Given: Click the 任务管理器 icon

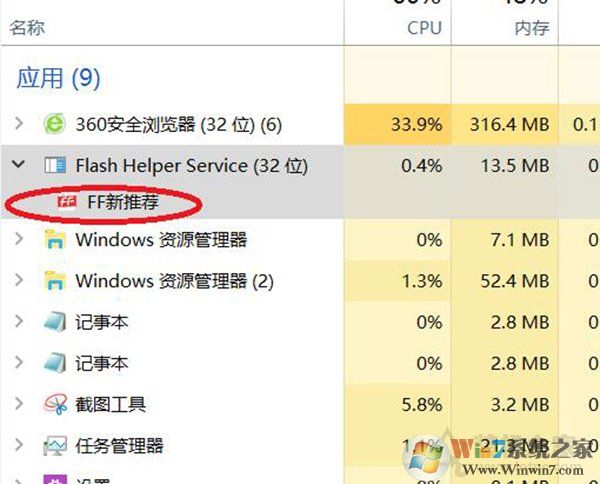Looking at the screenshot, I should point(55,445).
